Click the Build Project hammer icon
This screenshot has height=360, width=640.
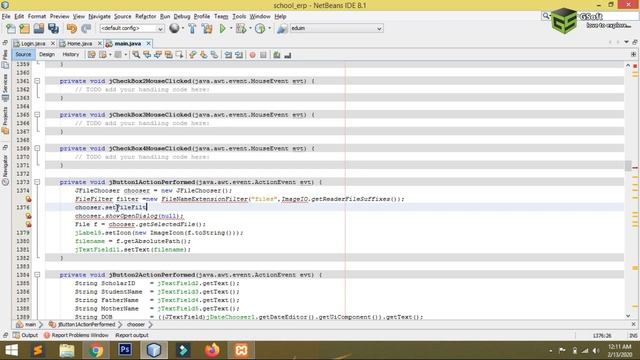(192, 29)
